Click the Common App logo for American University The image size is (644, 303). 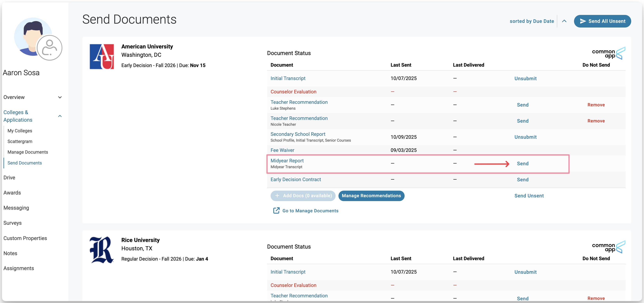point(608,53)
